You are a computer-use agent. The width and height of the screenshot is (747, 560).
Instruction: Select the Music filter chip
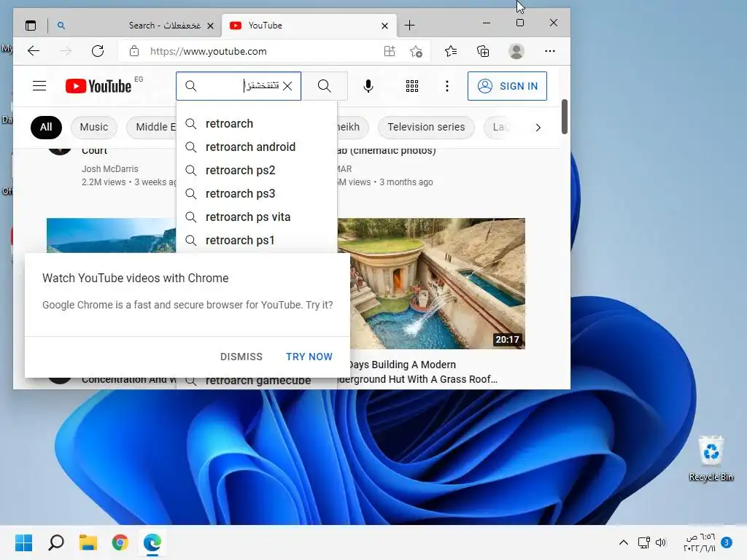point(94,127)
